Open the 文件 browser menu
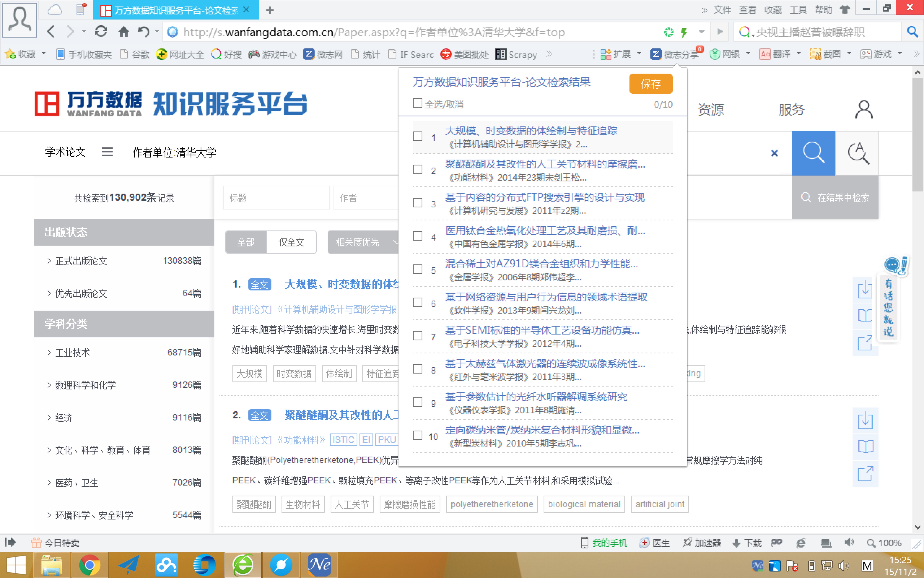The image size is (924, 578). tap(722, 10)
